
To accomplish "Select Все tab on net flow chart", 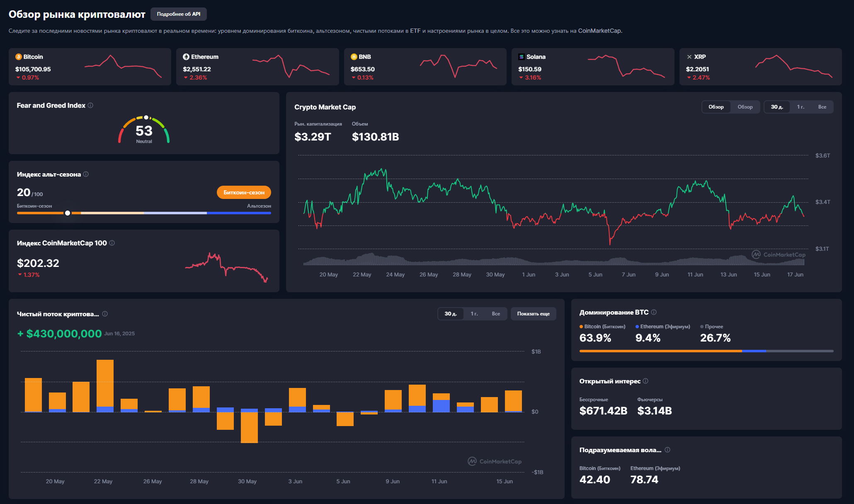I will tap(496, 314).
